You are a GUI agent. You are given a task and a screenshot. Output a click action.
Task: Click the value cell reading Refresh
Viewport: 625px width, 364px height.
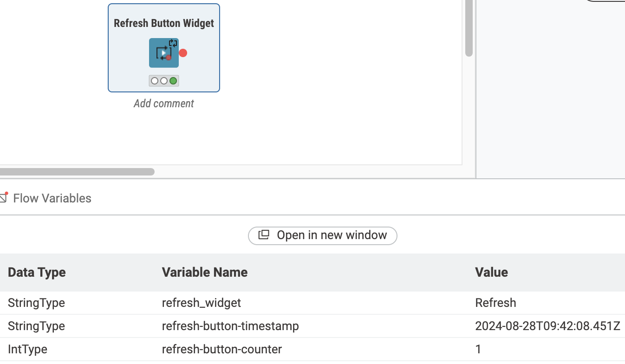pyautogui.click(x=495, y=303)
